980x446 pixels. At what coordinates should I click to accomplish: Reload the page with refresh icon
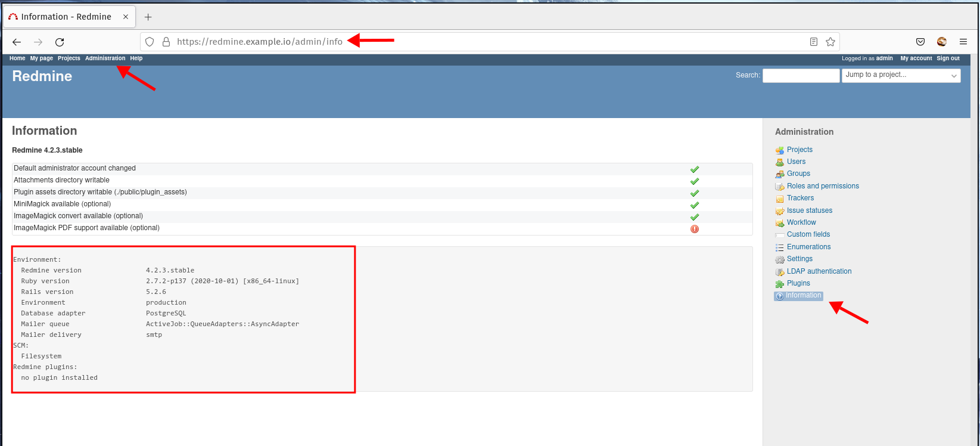point(60,42)
